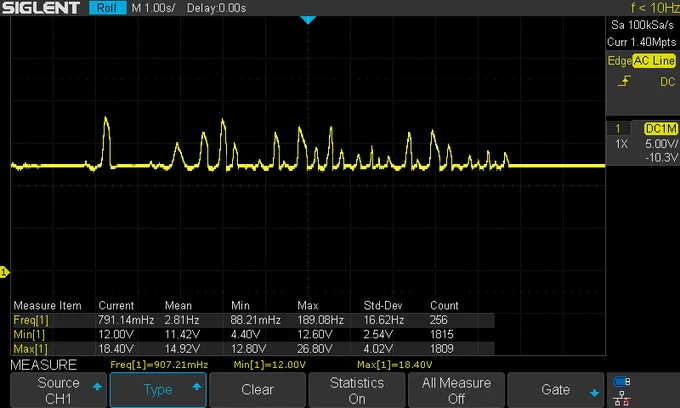Click the 5.00V/ vertical scale readout
Image resolution: width=680 pixels, height=408 pixels.
[x=661, y=144]
